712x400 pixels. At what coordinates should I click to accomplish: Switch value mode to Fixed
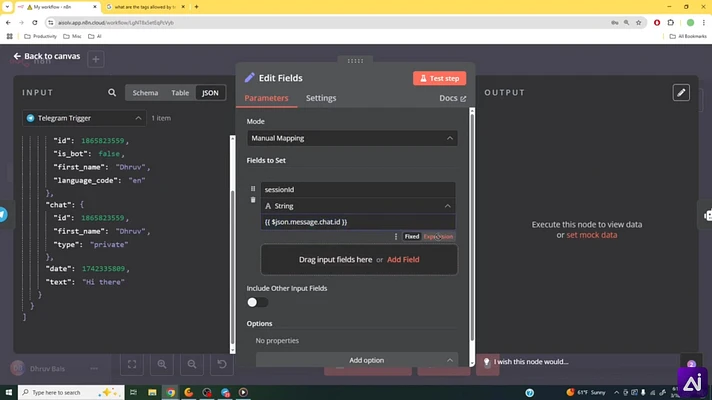(x=412, y=237)
